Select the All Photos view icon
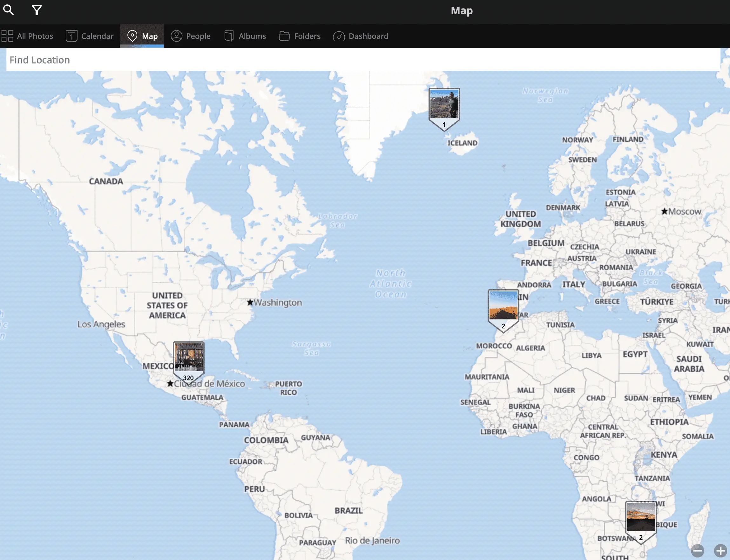The image size is (730, 560). tap(7, 36)
